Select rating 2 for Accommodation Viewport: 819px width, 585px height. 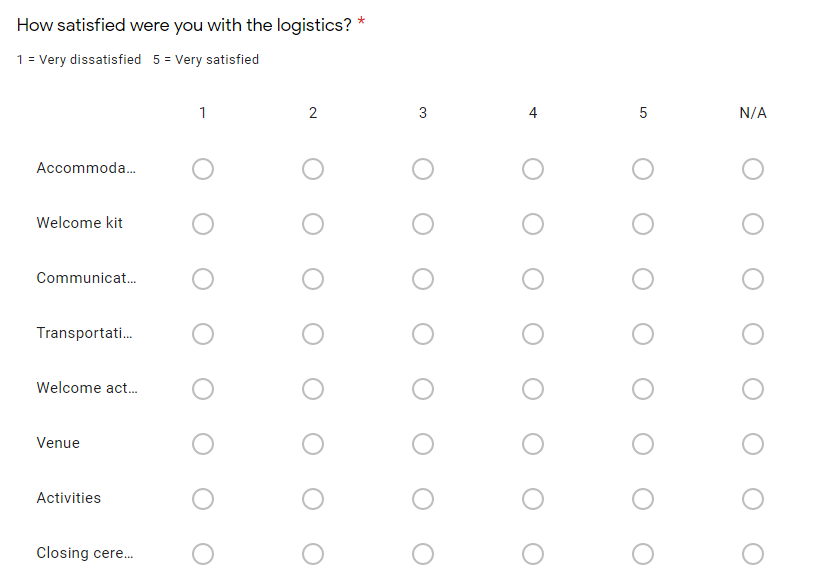pyautogui.click(x=313, y=169)
